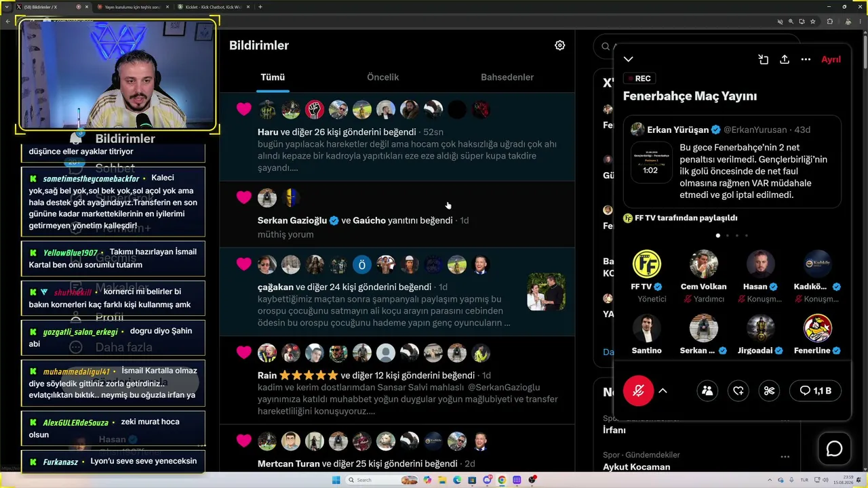
Task: Open Jirgoadai's avatar in space
Action: (760, 328)
